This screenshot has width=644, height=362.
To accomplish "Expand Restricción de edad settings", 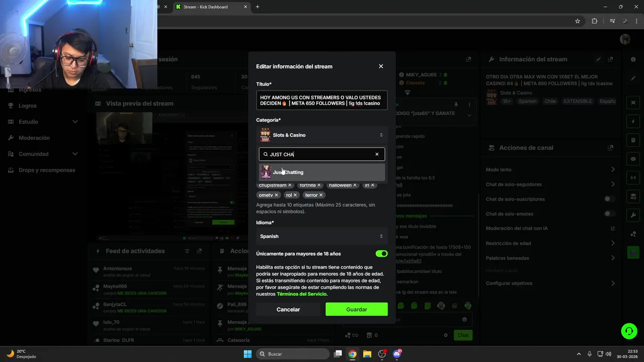I will 613,243.
